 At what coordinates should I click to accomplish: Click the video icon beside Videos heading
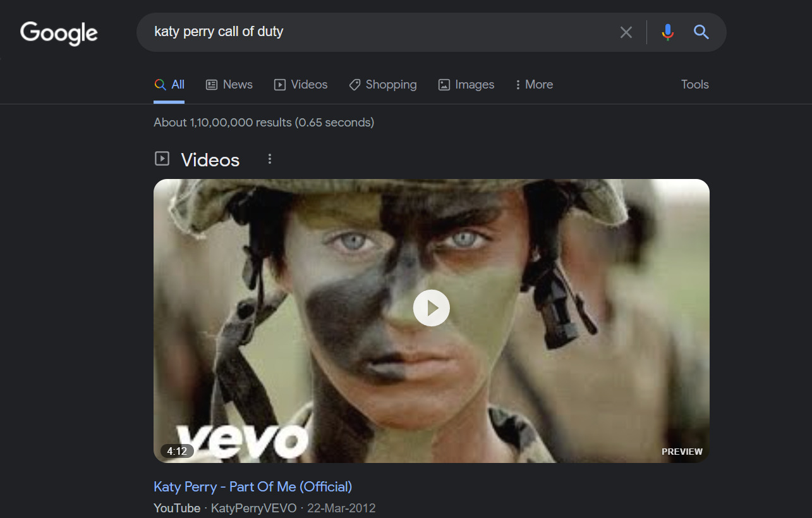162,159
